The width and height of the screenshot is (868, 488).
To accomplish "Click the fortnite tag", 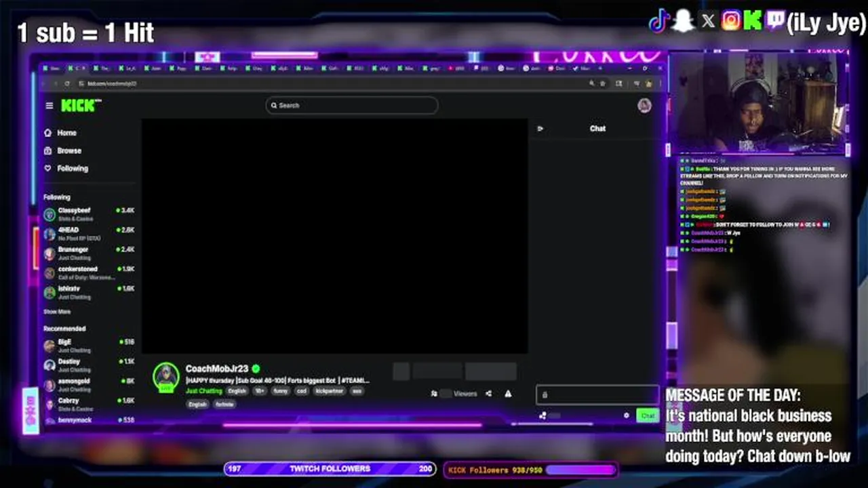I will pyautogui.click(x=224, y=404).
